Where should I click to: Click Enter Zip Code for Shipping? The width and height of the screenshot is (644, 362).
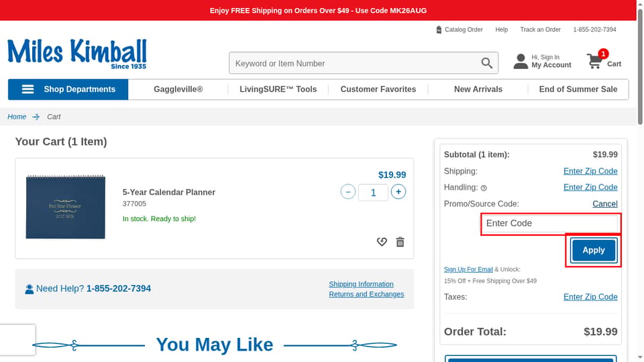tap(590, 171)
